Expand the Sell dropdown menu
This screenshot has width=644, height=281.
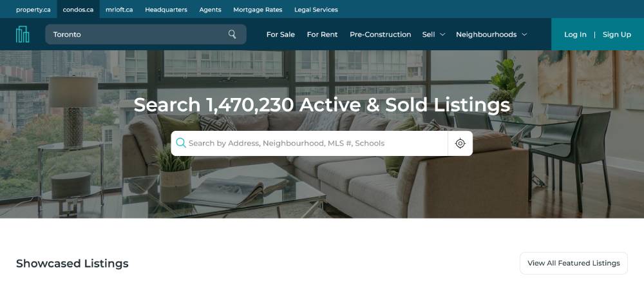pos(433,35)
